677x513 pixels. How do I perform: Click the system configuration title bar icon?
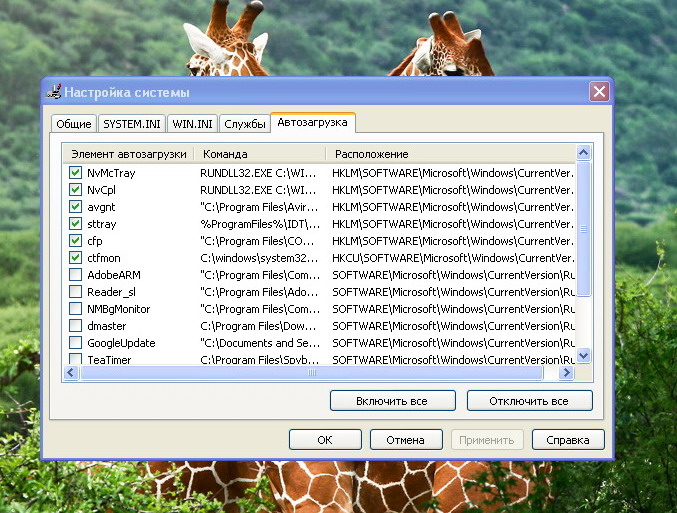(55, 92)
